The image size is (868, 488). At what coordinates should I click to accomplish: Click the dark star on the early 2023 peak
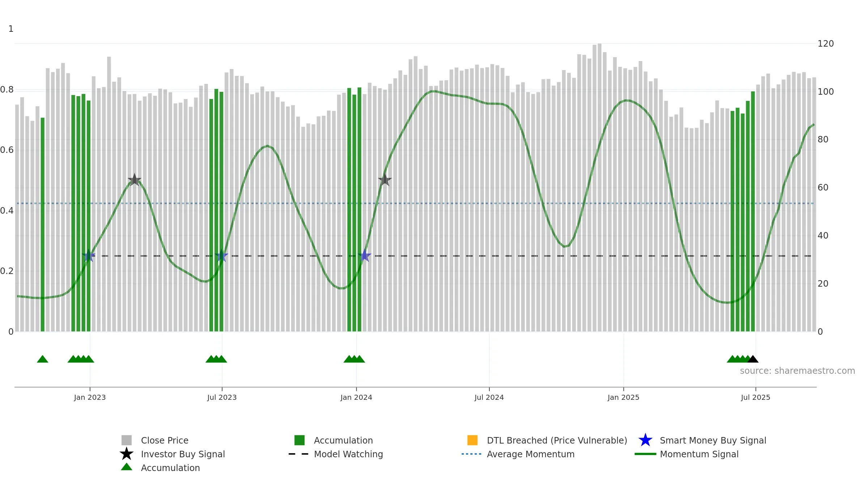[x=135, y=180]
